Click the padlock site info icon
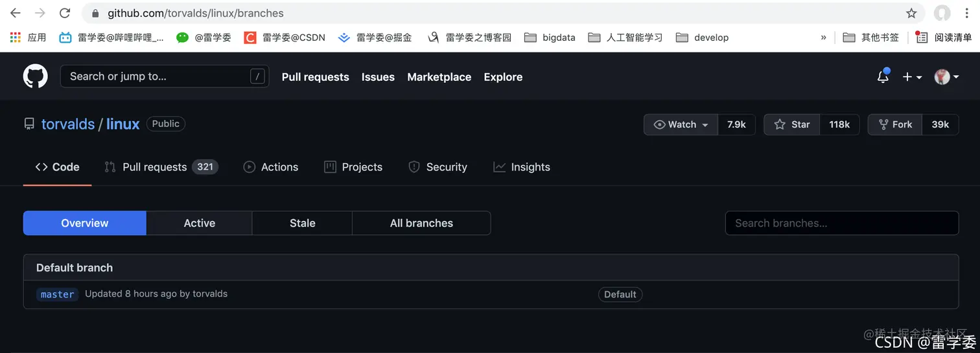Screen dimensions: 980x353 [x=96, y=13]
